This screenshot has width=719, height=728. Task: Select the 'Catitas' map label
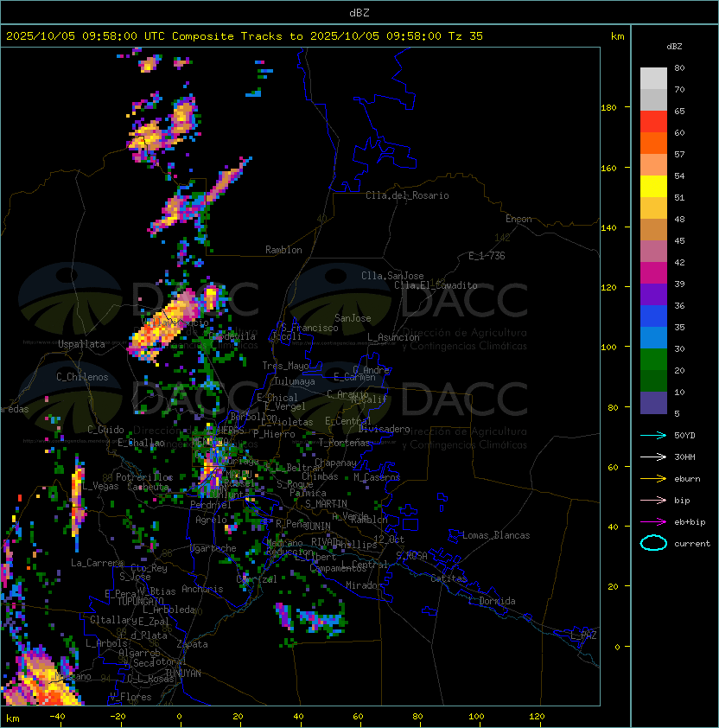(449, 578)
